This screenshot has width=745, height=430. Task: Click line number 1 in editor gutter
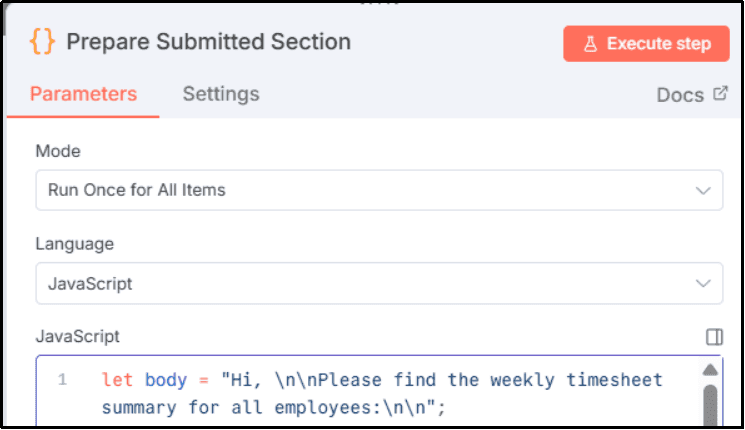62,380
